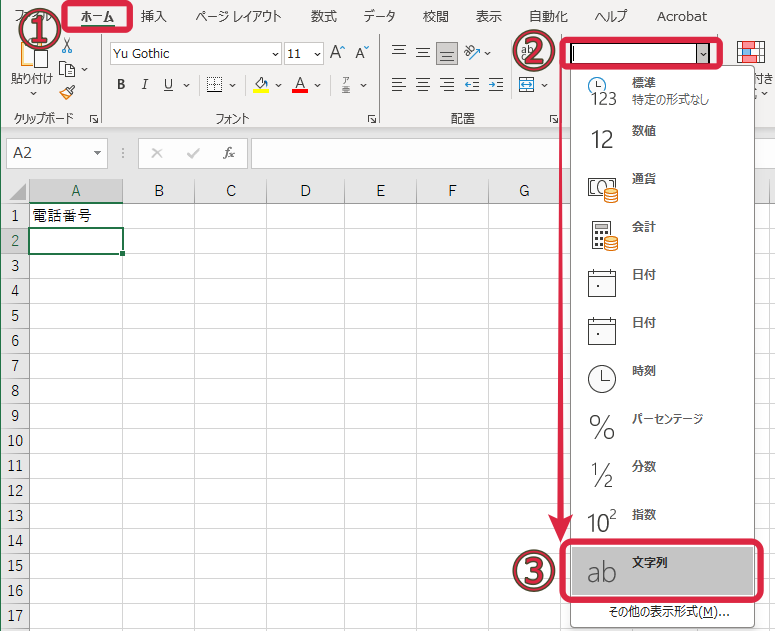Click Top Align icon
The image size is (775, 631).
click(x=399, y=51)
